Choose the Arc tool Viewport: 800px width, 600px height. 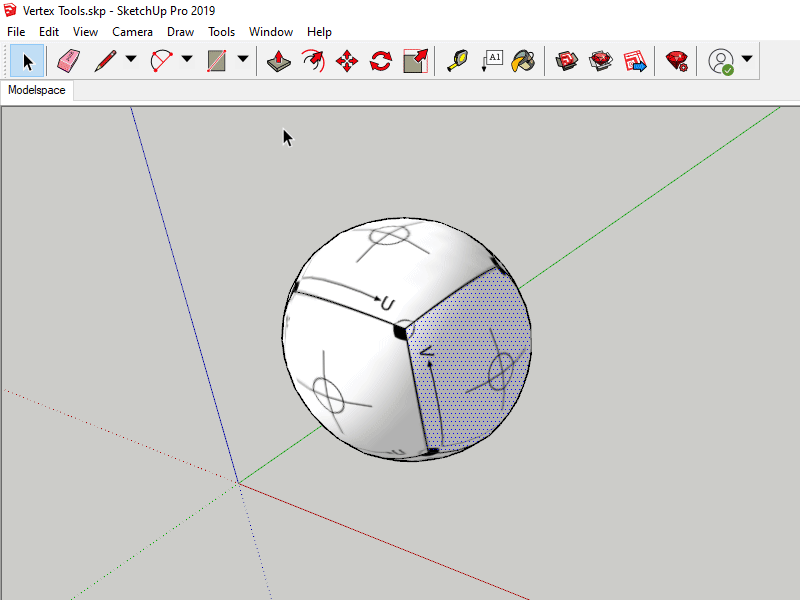[x=161, y=61]
